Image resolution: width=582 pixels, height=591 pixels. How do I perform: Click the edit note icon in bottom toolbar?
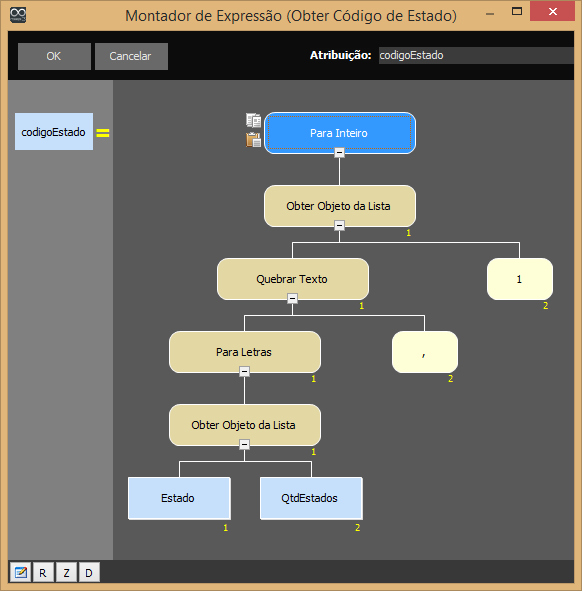21,573
